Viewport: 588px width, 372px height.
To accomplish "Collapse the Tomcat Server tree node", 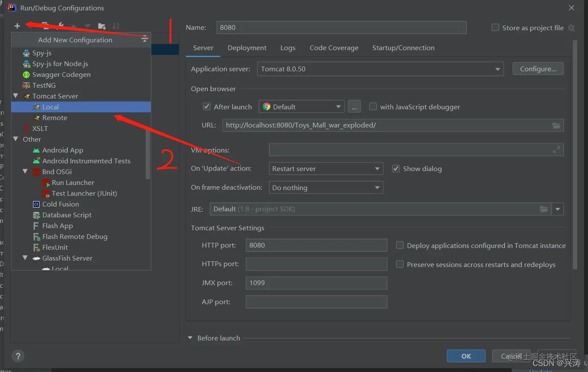I will coord(16,96).
